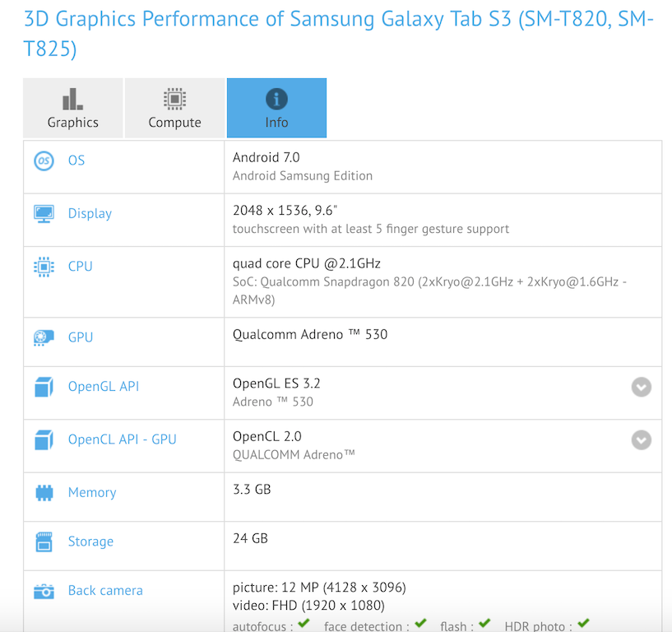Screen dimensions: 672x632
Task: Click the GPU graphics card icon
Action: coord(44,337)
